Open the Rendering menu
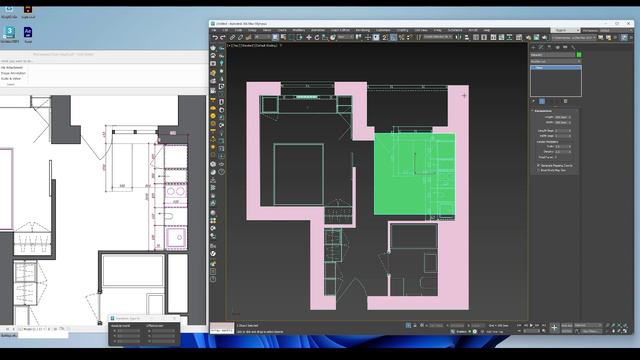 [363, 30]
